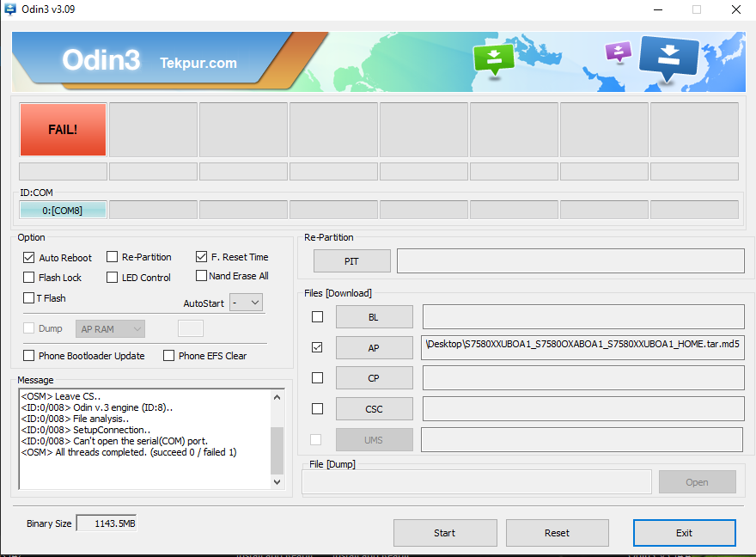Click message log scroll up arrow
This screenshot has width=756, height=557.
click(277, 397)
